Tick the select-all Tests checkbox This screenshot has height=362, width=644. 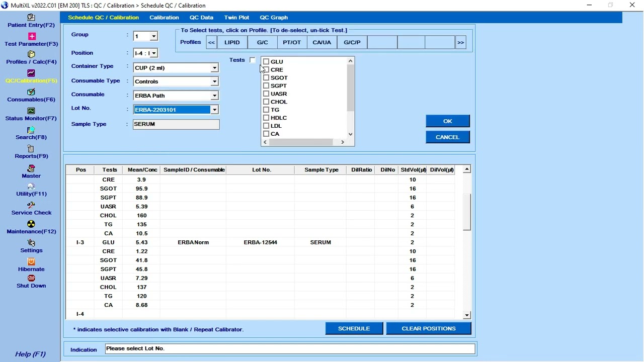point(253,60)
